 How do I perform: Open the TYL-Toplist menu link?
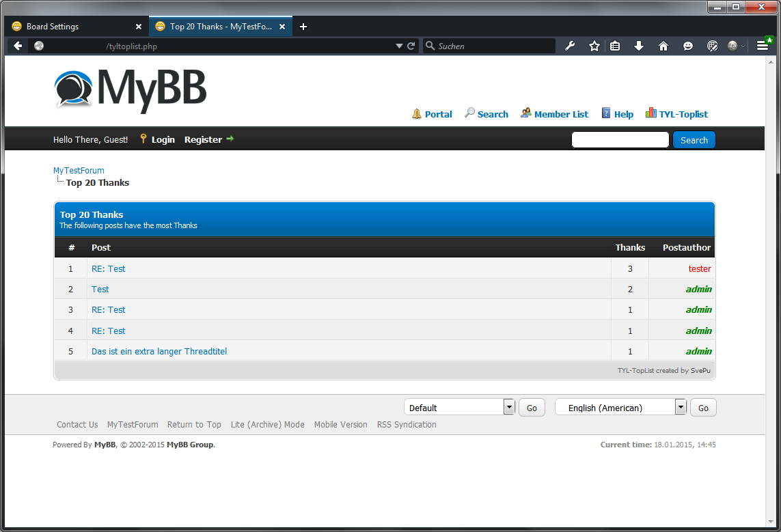pyautogui.click(x=683, y=114)
